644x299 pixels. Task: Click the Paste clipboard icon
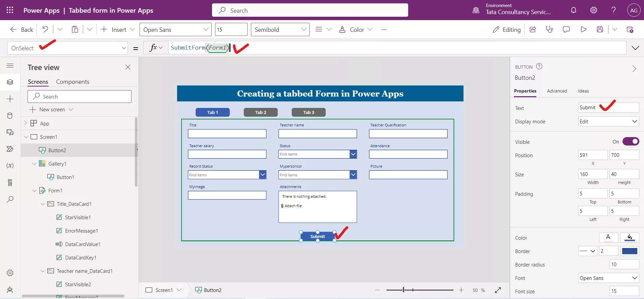(x=75, y=29)
